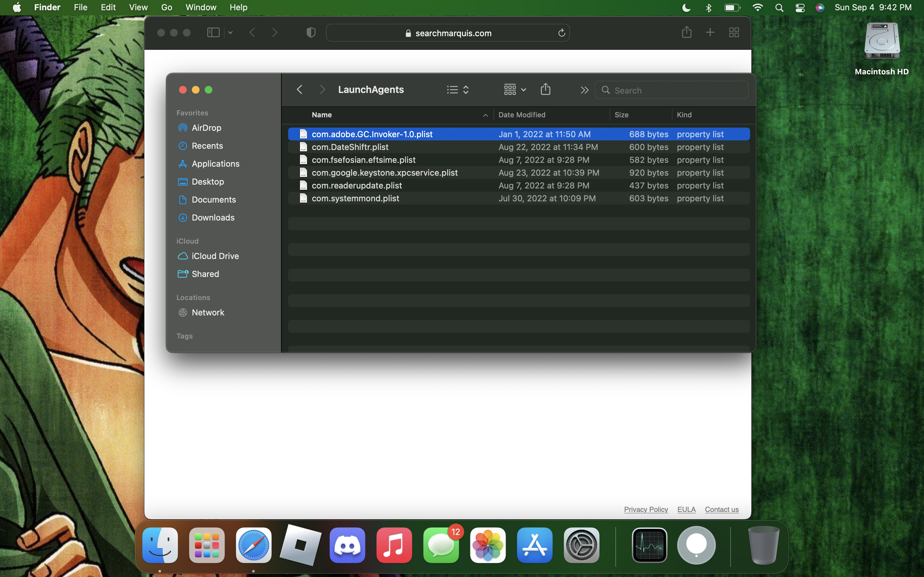Go back in Finder window
This screenshot has width=924, height=577.
click(300, 90)
